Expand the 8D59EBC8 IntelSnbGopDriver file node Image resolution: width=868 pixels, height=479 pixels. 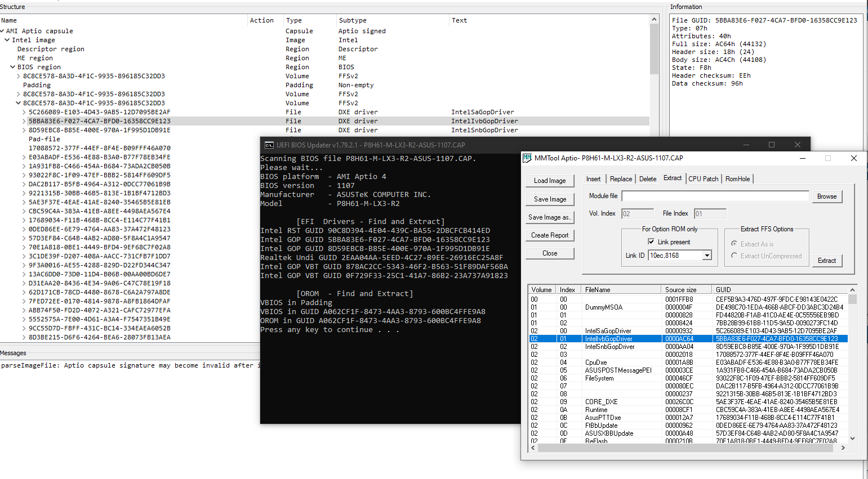point(24,130)
